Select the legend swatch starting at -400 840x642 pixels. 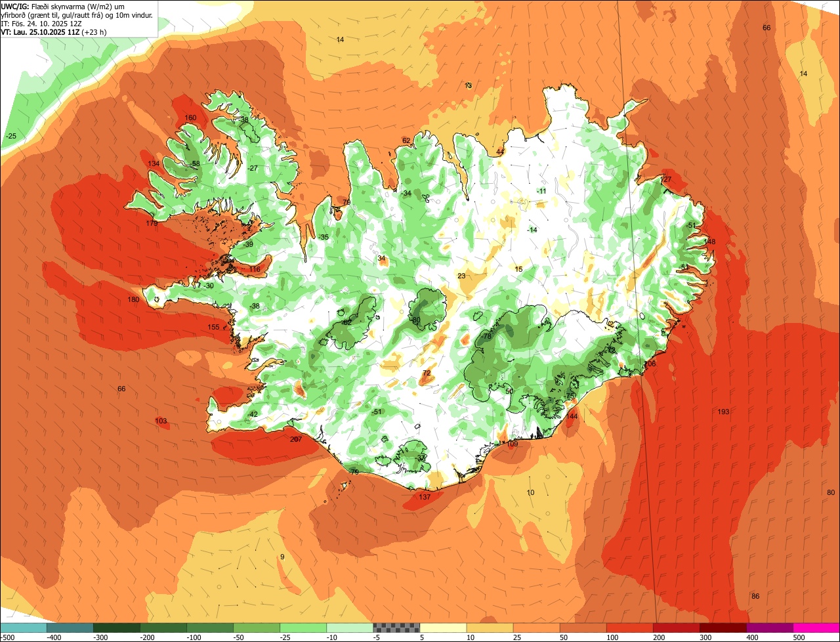pos(70,628)
